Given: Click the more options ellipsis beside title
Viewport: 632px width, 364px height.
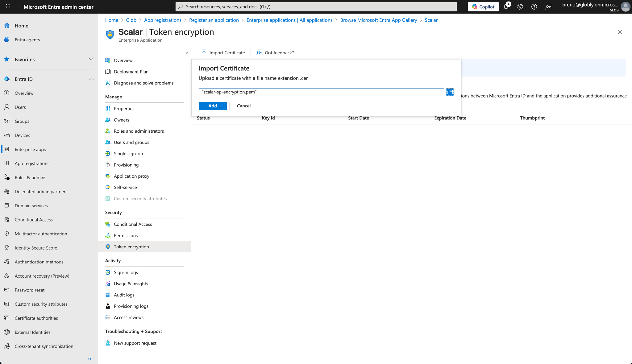Looking at the screenshot, I should pos(225,32).
